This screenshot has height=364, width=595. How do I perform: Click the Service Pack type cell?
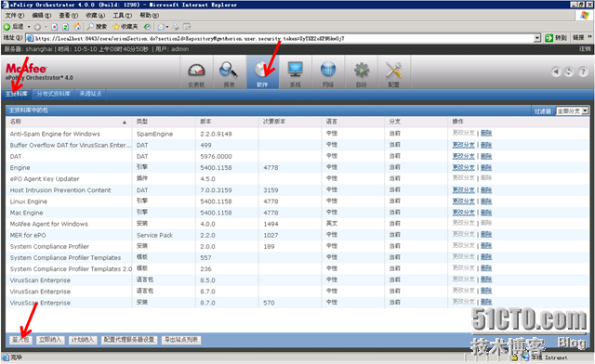click(154, 235)
